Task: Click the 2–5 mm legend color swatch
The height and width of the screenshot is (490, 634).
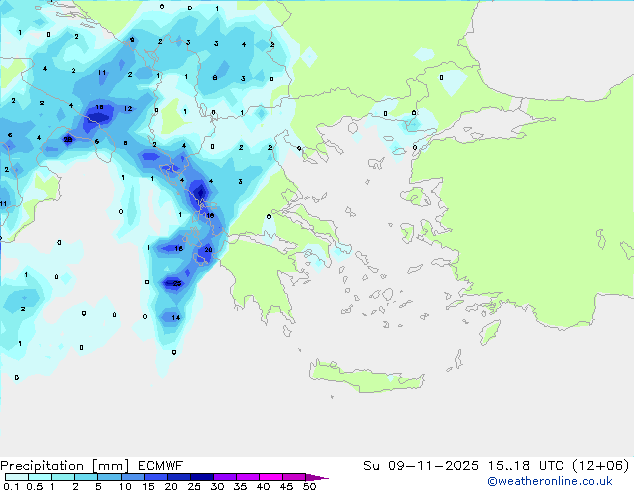Action: coord(86,477)
